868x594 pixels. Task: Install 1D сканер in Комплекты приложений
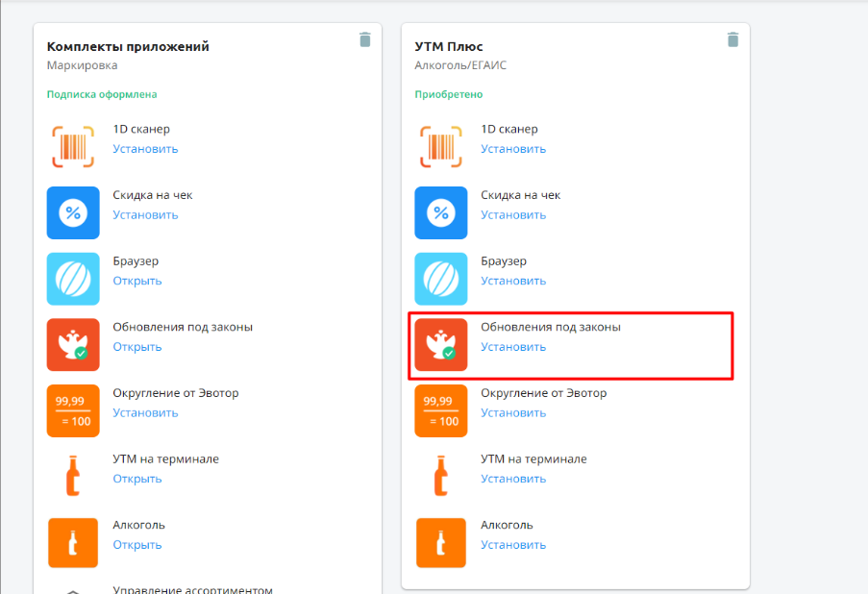pos(145,149)
